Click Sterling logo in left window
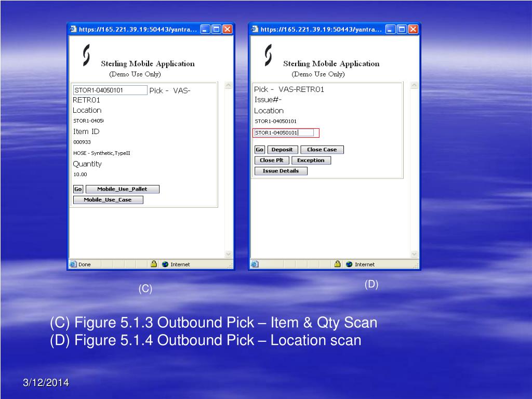532x399 pixels. point(87,55)
